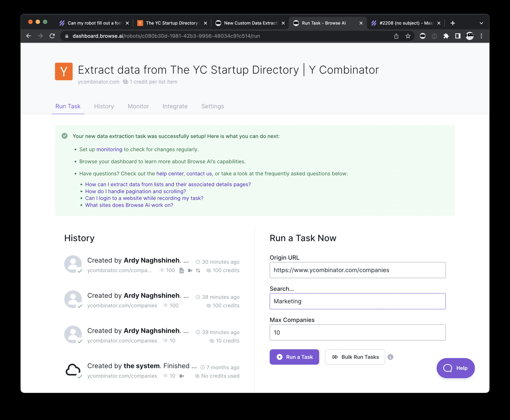This screenshot has height=420, width=510.
Task: Open the share icon in the address bar
Action: (396, 36)
